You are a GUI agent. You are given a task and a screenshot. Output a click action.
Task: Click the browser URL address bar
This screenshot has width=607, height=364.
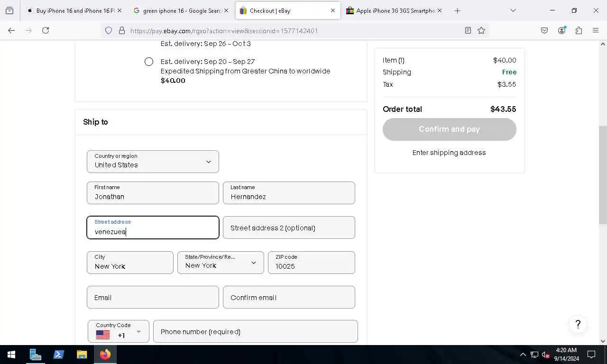pyautogui.click(x=294, y=30)
